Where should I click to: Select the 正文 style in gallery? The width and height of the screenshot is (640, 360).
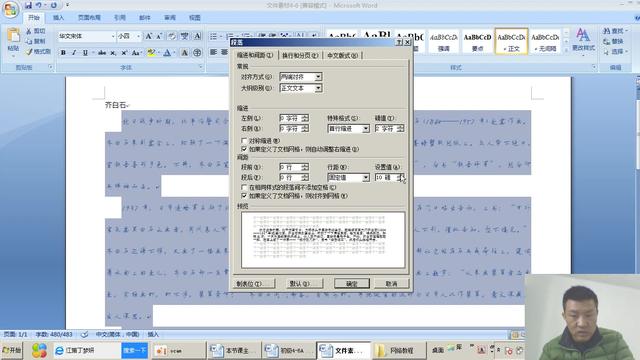pos(511,41)
